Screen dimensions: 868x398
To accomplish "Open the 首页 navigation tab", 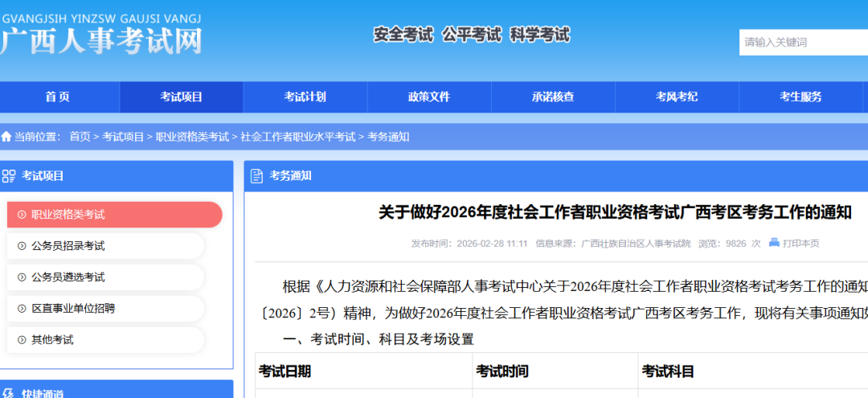I will point(57,97).
